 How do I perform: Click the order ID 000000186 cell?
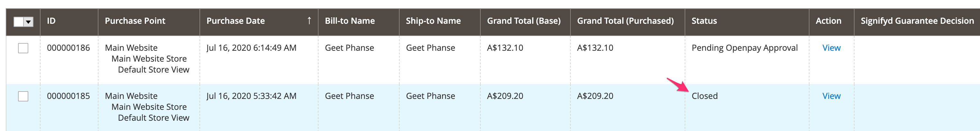pos(69,48)
